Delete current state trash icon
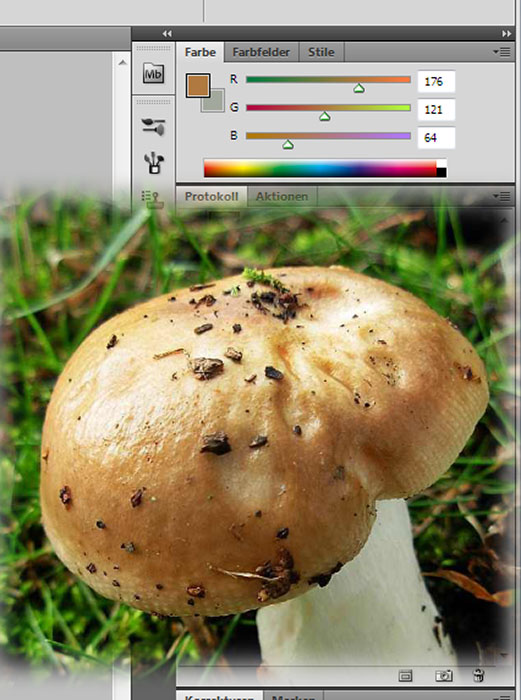This screenshot has width=521, height=700. click(479, 675)
